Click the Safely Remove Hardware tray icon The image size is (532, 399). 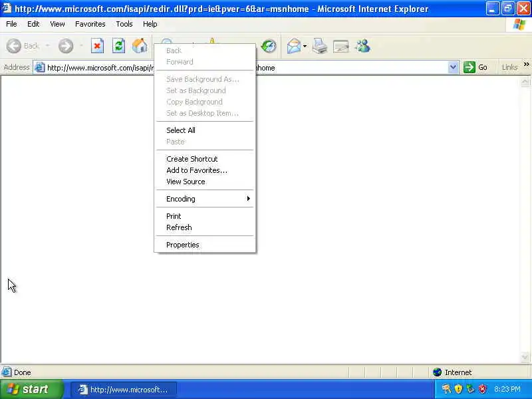click(x=470, y=389)
